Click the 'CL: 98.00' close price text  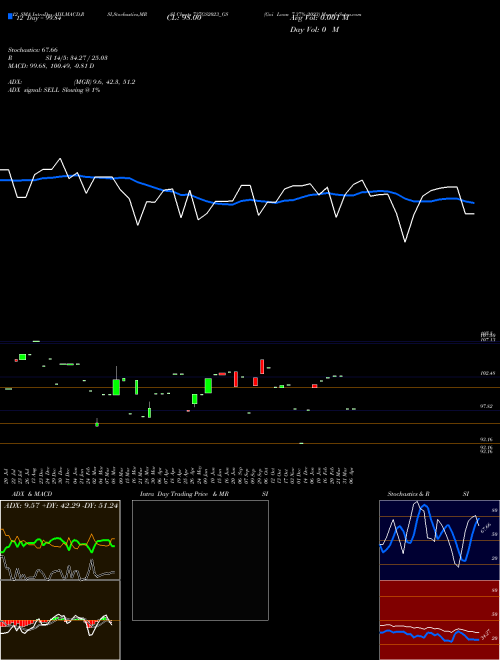[184, 18]
